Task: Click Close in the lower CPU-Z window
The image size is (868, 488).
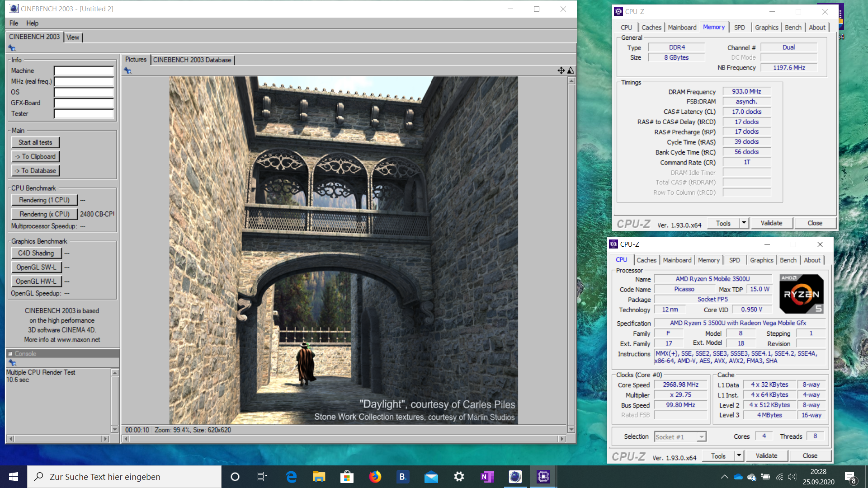Action: 810,455
